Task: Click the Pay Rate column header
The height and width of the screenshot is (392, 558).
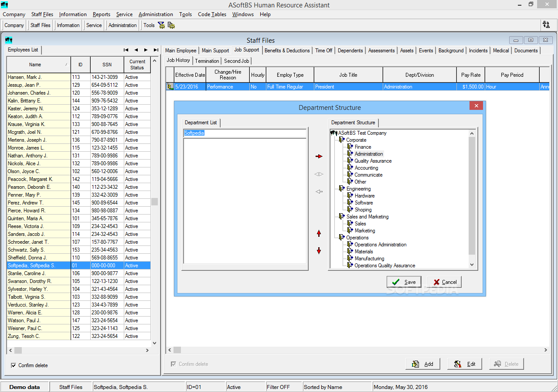Action: (471, 75)
